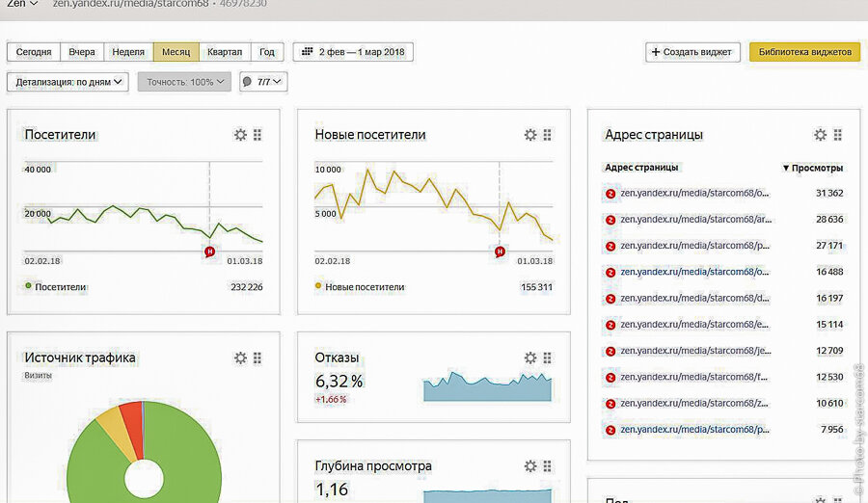This screenshot has height=503, width=868.
Task: Open page link with 16 488 views
Action: tap(694, 272)
